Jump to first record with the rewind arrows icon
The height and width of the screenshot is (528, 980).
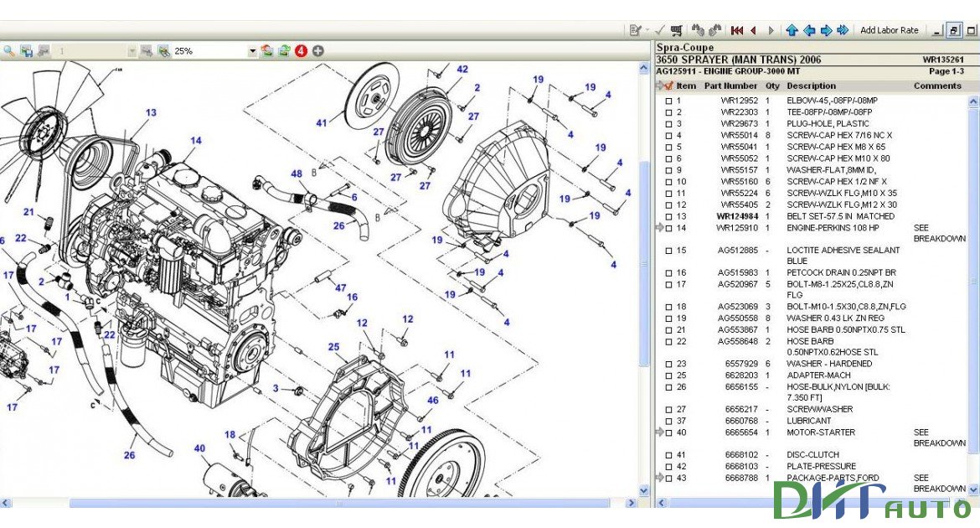[736, 30]
